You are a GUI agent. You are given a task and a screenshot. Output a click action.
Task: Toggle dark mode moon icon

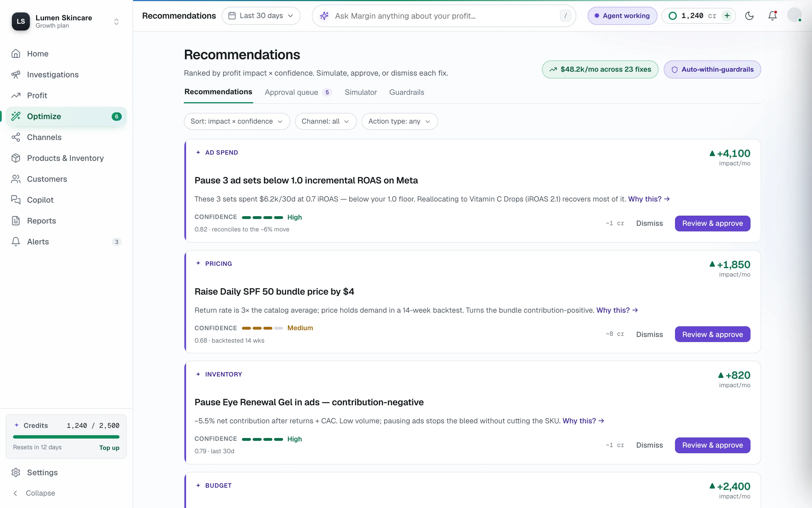(x=749, y=16)
